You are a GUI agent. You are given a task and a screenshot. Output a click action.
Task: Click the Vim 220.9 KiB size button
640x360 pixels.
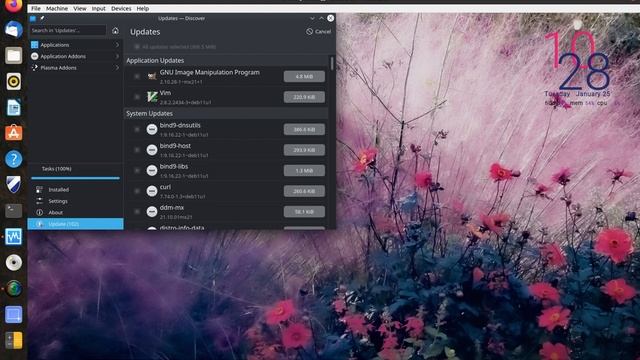[304, 97]
